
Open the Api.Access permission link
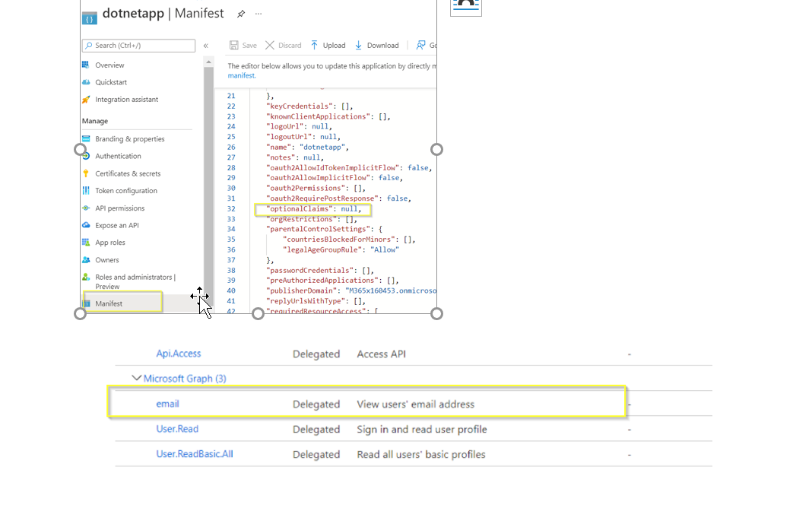pyautogui.click(x=179, y=354)
